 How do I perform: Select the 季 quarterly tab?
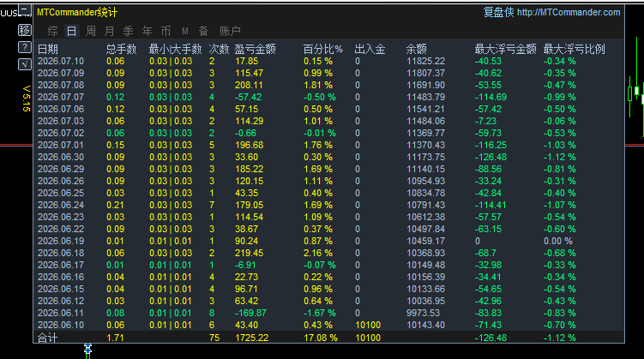128,31
